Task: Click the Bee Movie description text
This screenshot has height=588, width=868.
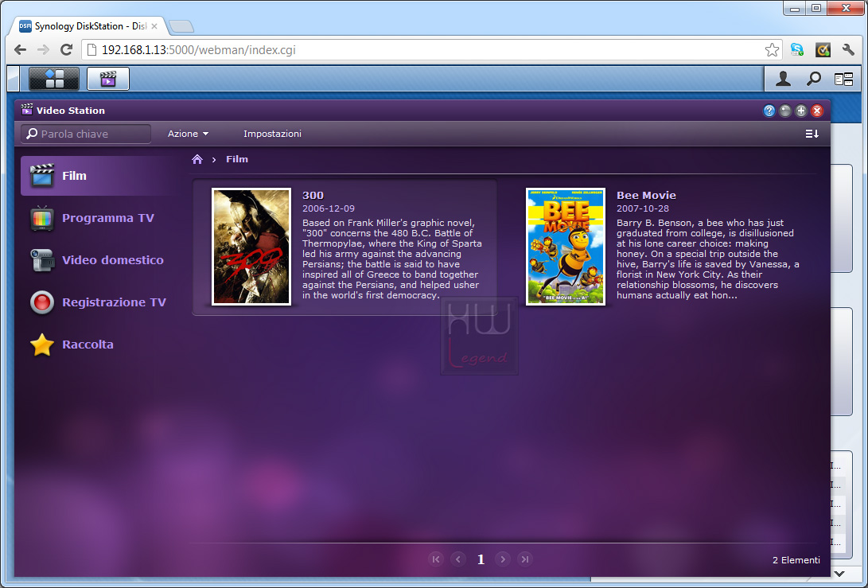Action: point(708,259)
